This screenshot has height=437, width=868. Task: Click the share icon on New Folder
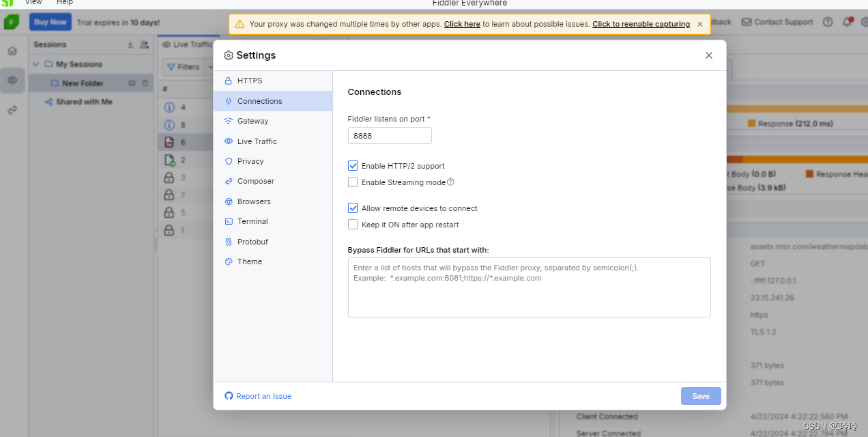[x=132, y=83]
